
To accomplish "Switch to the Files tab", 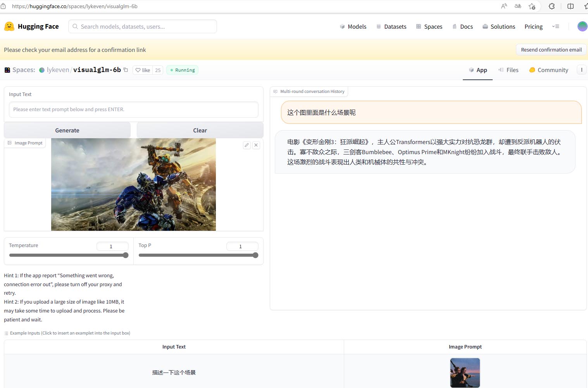I will (x=508, y=70).
